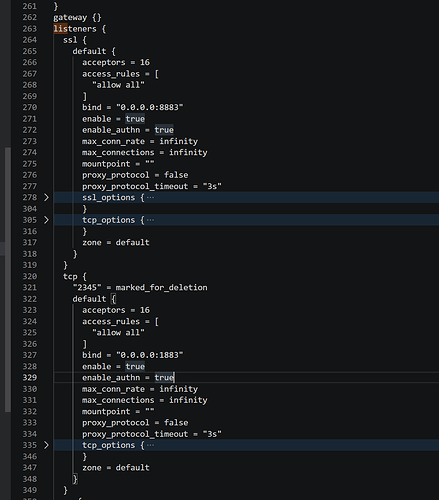Expand folded tcp_options block at line 335
Viewport: 439px width, 500px height.
tap(46, 445)
